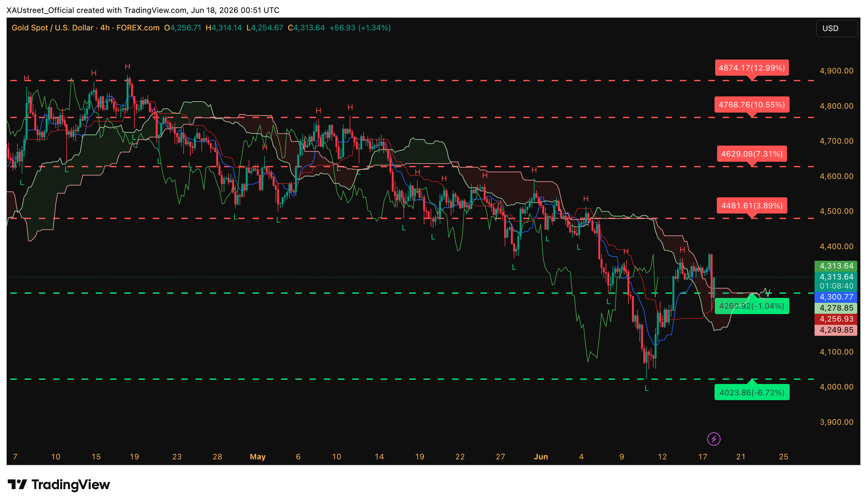This screenshot has width=867, height=504.
Task: Click the 4,900.00 price axis label
Action: pos(836,71)
